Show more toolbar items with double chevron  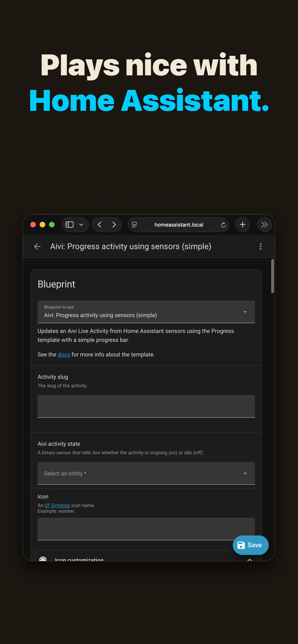pos(265,225)
